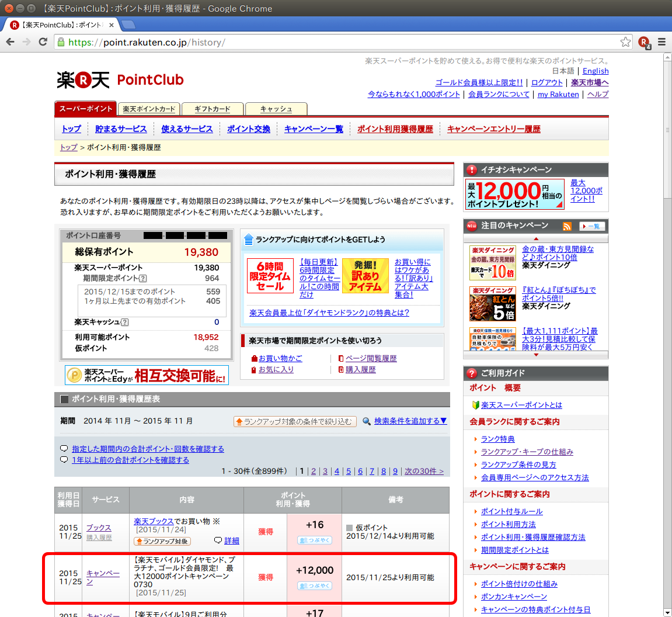Click つぶやく button under +12,000 points
Viewport: 672px width, 617px height.
tap(315, 585)
